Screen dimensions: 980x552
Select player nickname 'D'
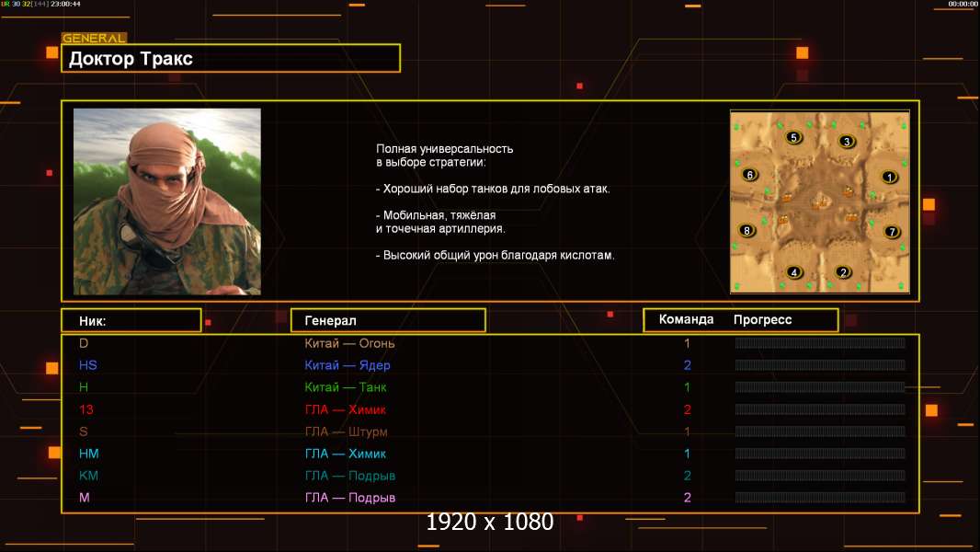[x=84, y=343]
